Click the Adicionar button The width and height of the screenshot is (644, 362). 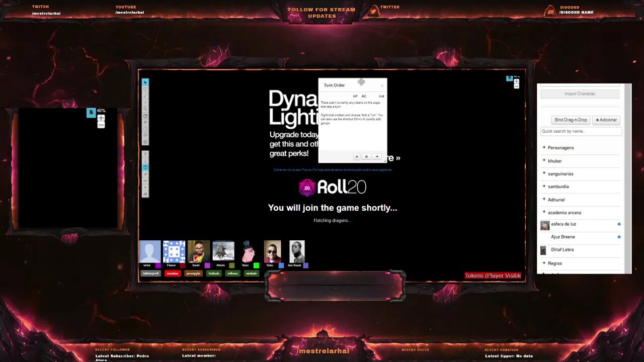606,120
